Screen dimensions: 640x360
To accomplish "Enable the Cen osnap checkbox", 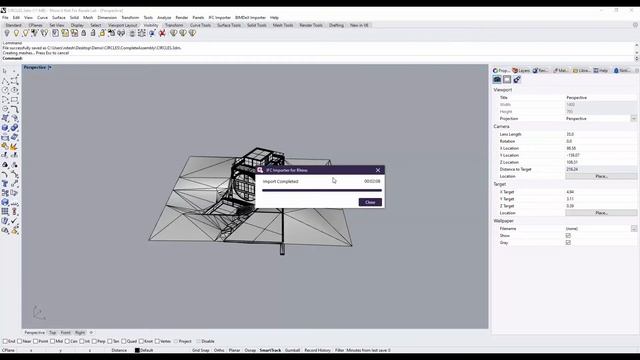I will pos(67,341).
